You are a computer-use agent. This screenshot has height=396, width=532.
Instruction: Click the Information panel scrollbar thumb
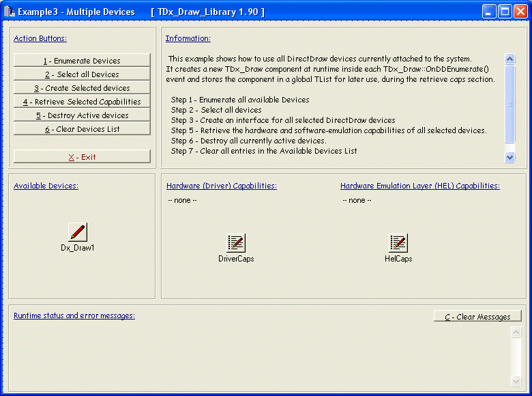click(x=509, y=104)
